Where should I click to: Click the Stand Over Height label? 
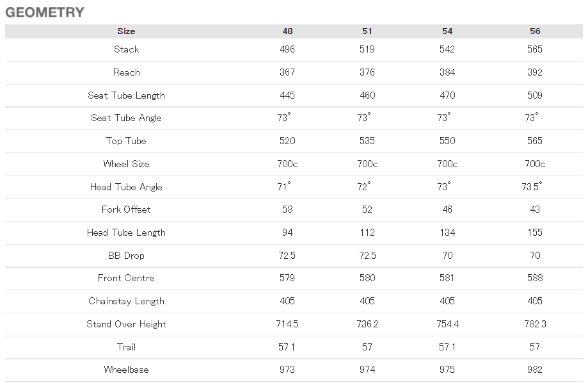[127, 324]
